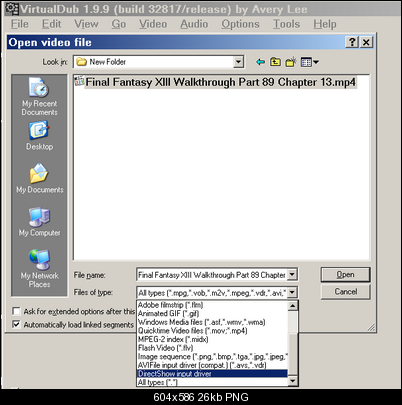402x405 pixels.
Task: Choose Image sequence file type
Action: 212,357
